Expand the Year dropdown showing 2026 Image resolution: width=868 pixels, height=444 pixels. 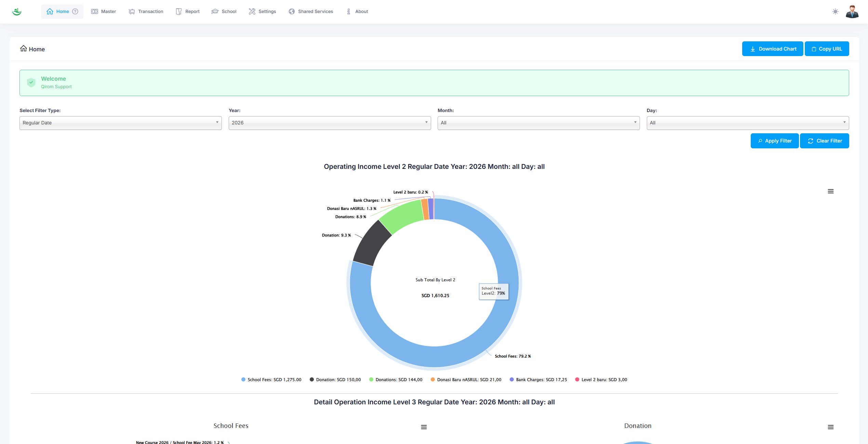click(329, 123)
